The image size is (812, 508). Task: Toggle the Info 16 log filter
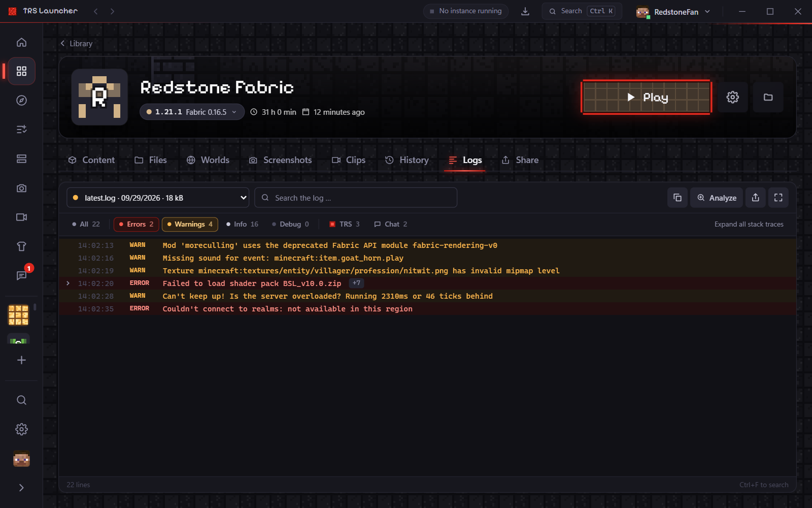(x=242, y=224)
